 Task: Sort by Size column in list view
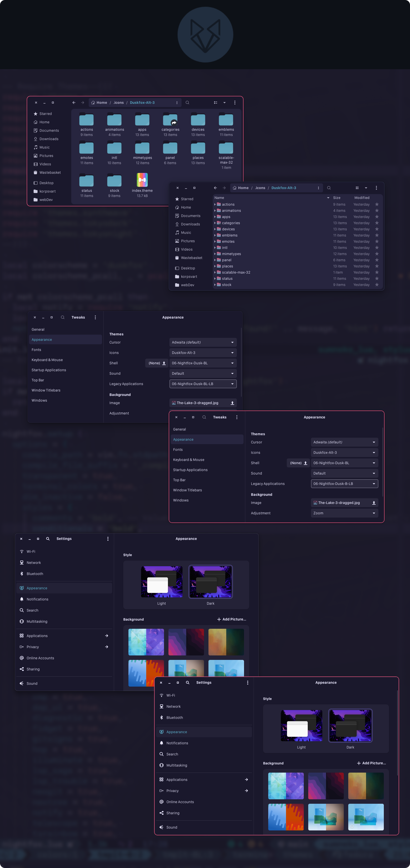tap(337, 198)
